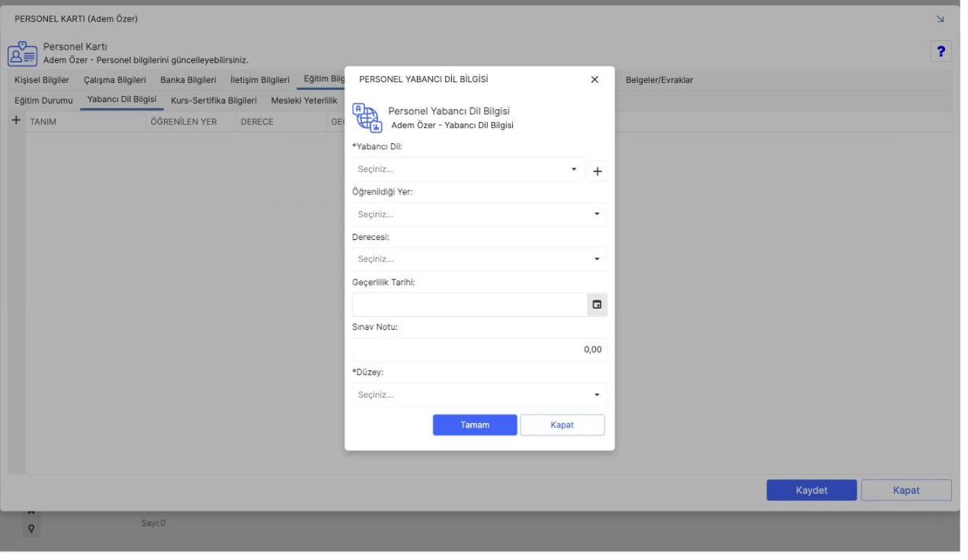Click the collapse arrow icon at top right
Image resolution: width=968 pixels, height=560 pixels.
(x=941, y=18)
